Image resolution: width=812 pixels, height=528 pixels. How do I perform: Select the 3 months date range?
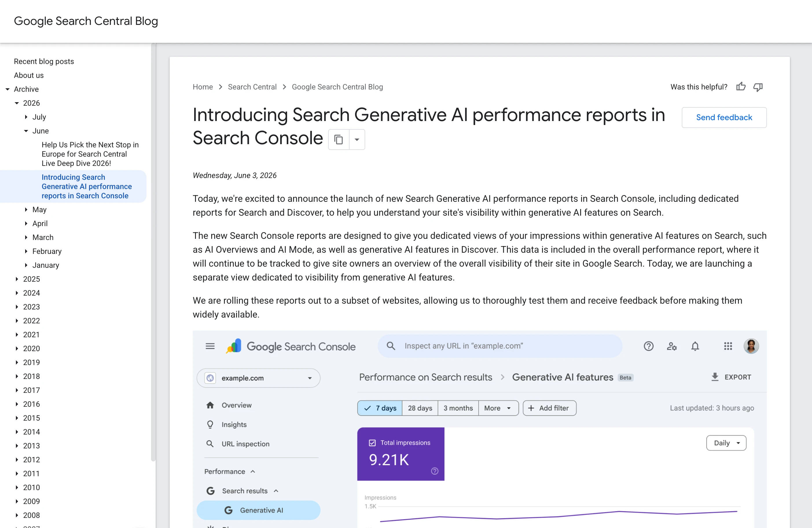coord(458,408)
